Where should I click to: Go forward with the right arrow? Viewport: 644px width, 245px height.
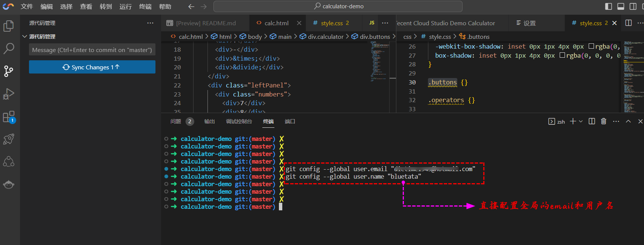click(x=204, y=6)
